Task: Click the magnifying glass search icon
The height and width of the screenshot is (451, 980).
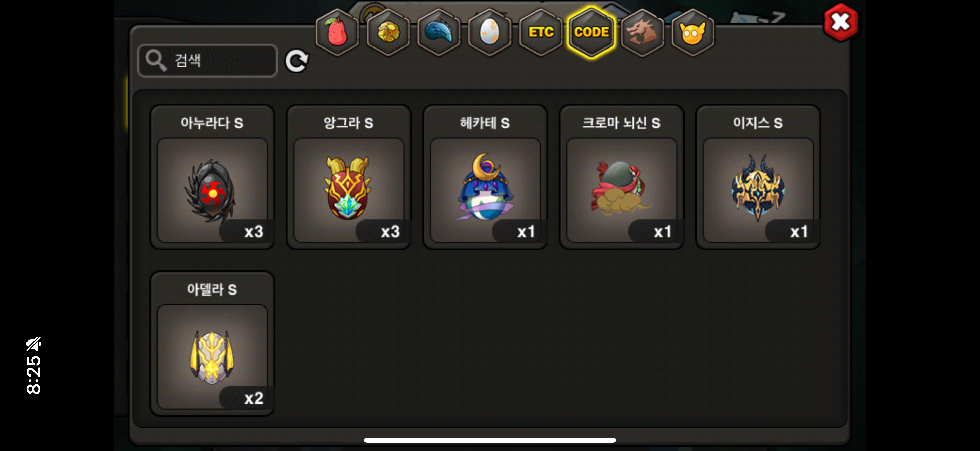Action: coord(156,60)
